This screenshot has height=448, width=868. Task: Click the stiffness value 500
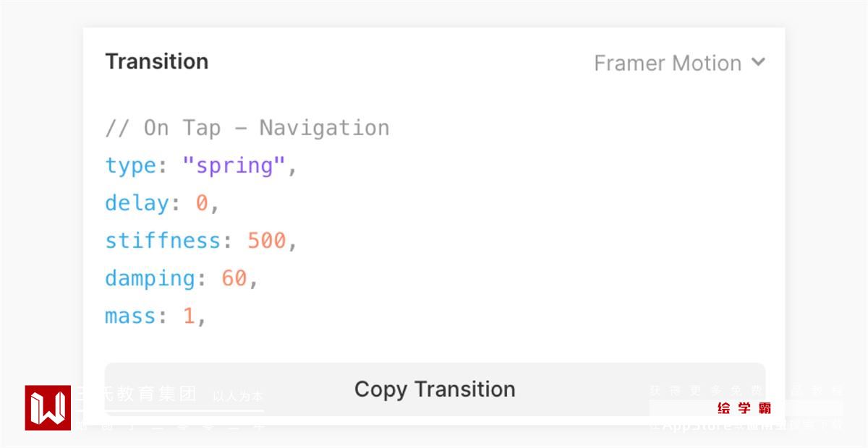coord(266,241)
